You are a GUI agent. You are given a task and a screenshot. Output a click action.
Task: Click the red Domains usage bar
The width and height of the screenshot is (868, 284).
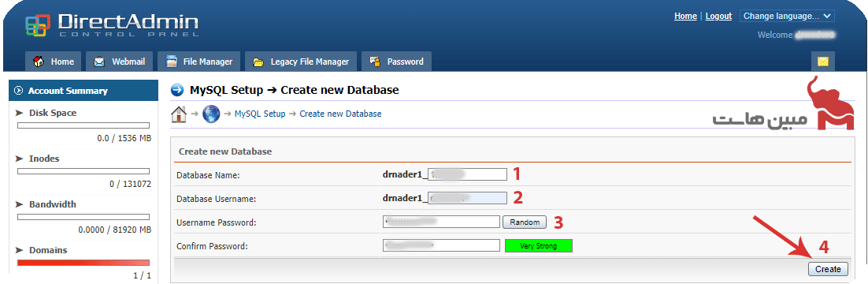(83, 263)
